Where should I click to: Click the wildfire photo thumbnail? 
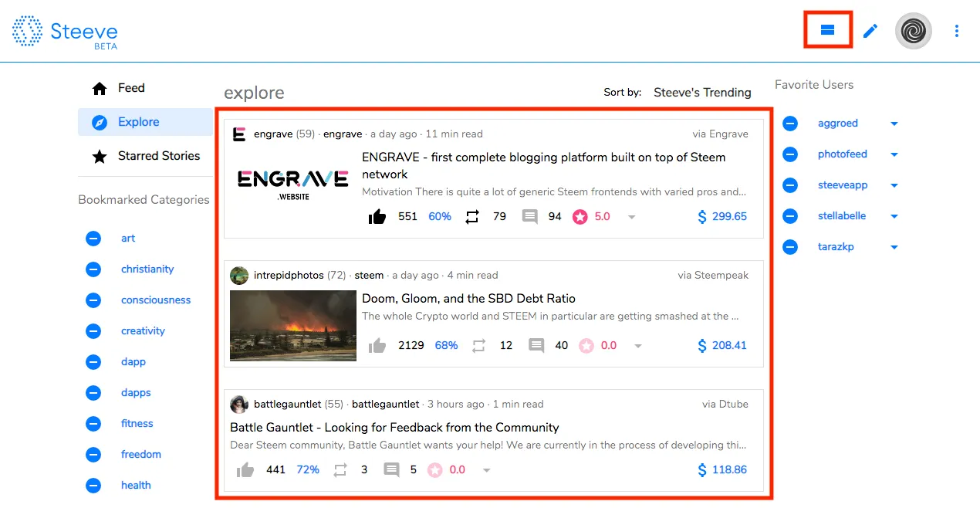click(x=293, y=326)
